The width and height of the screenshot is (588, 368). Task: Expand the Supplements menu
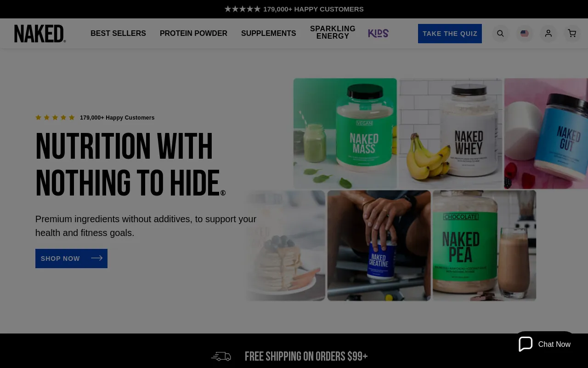(x=269, y=33)
